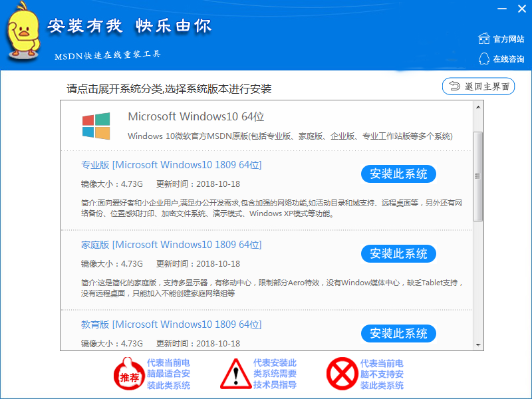Minimize the reinstall tool window

pyautogui.click(x=502, y=9)
